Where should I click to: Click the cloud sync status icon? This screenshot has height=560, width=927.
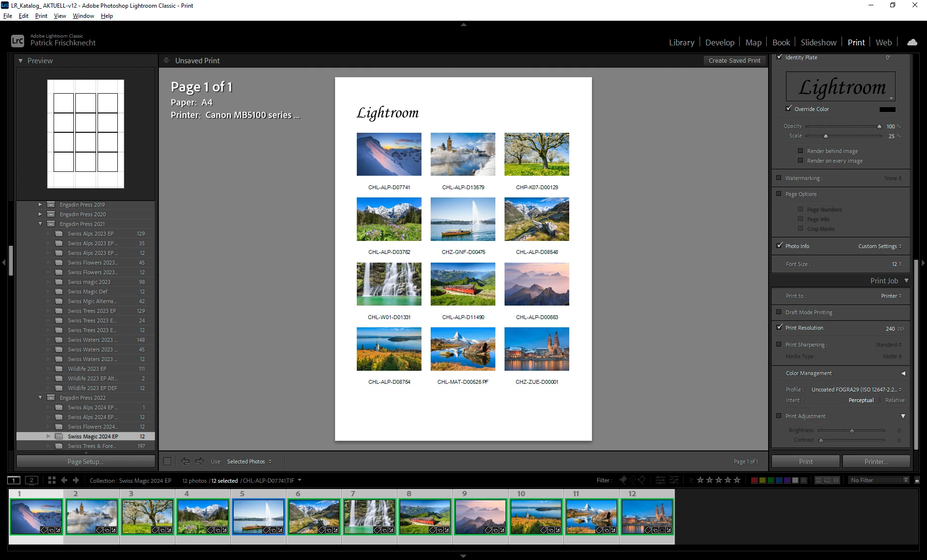pos(912,42)
